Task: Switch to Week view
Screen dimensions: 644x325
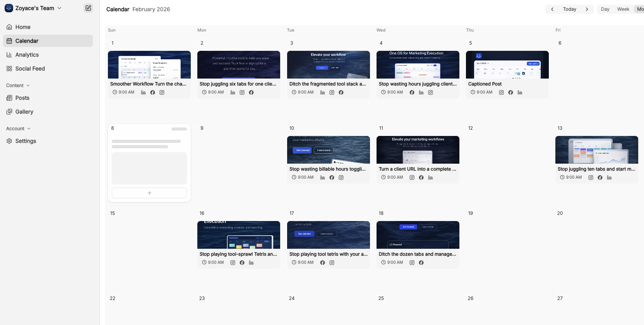Action: coord(623,9)
